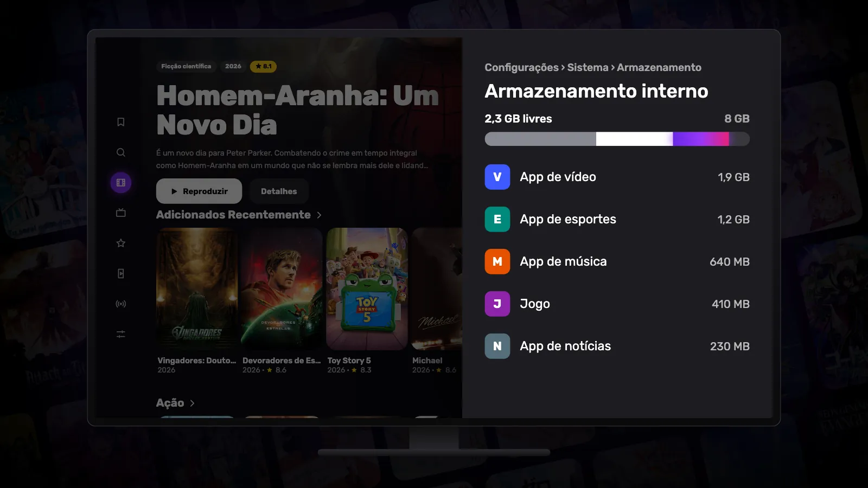Image resolution: width=868 pixels, height=488 pixels.
Task: Click the Homem-Aranha: Um Novo Dia title
Action: [297, 110]
